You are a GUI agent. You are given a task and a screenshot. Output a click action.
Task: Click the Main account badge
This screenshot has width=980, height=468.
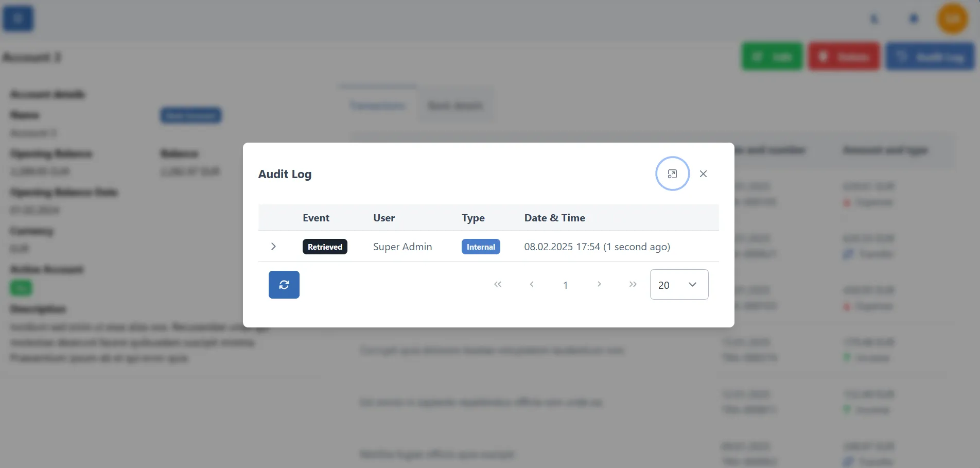190,115
